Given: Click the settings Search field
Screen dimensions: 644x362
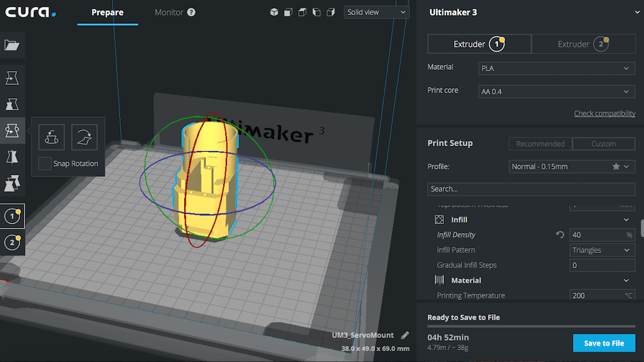Looking at the screenshot, I should click(531, 189).
